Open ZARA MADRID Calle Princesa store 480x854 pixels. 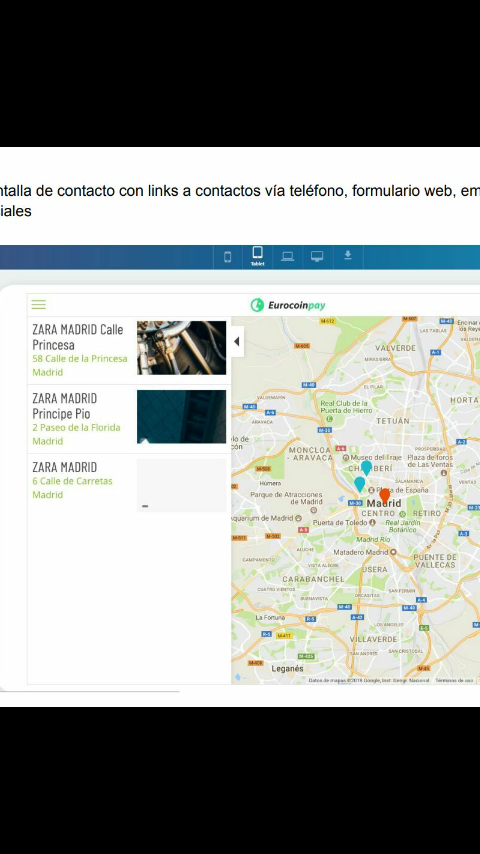pos(77,337)
